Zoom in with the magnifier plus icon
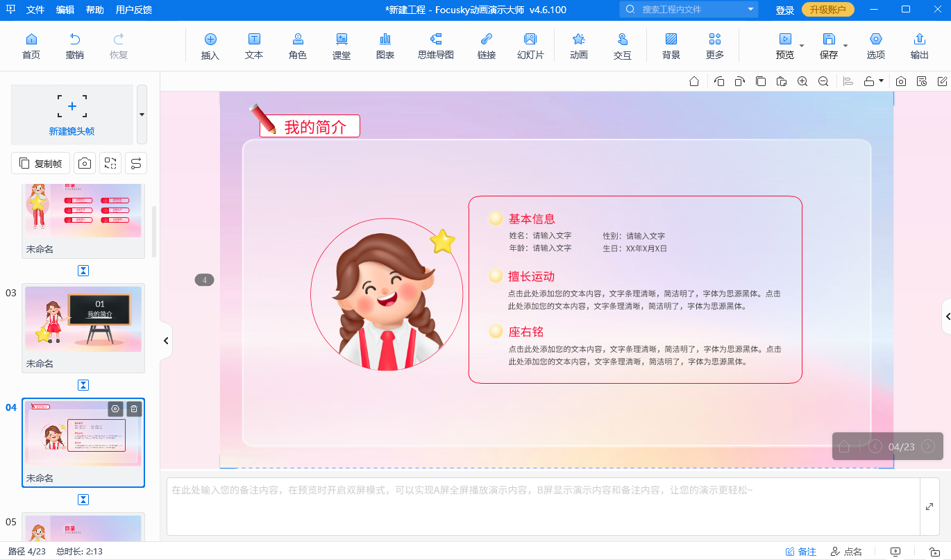Screen dimensions: 951x560 pyautogui.click(x=802, y=81)
